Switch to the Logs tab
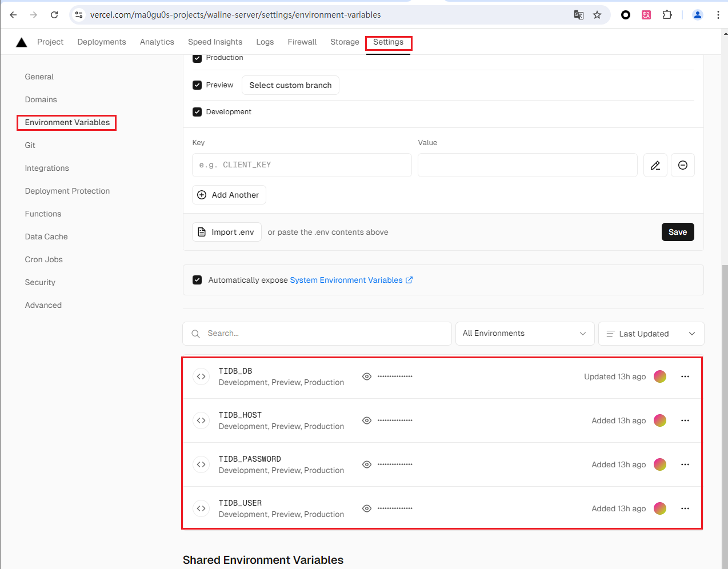 (x=265, y=42)
